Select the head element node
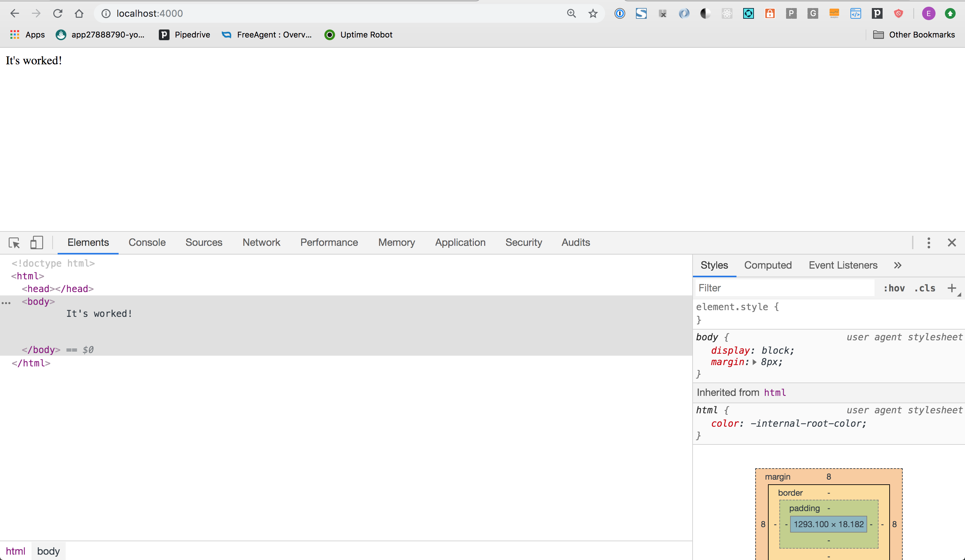This screenshot has width=965, height=560. point(58,289)
